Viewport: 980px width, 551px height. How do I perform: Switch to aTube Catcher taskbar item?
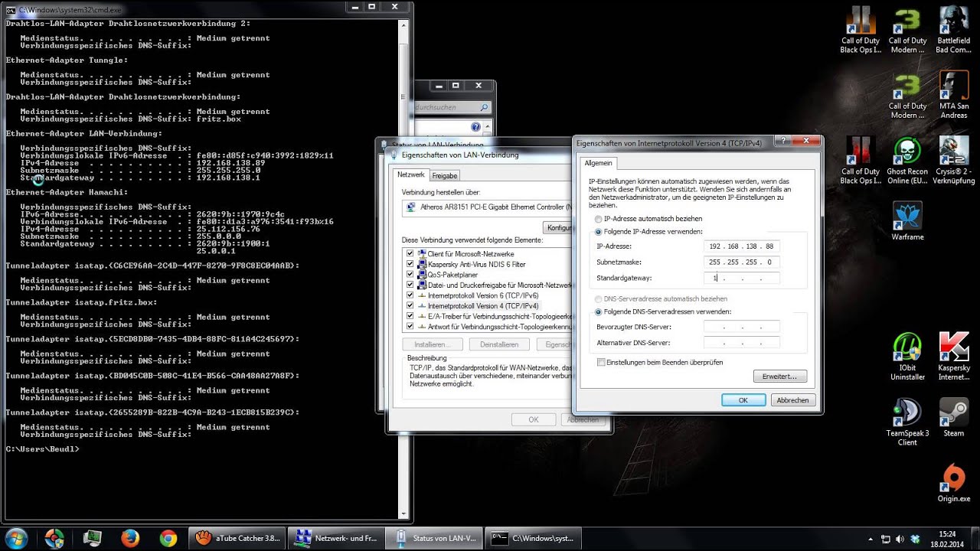coord(237,538)
